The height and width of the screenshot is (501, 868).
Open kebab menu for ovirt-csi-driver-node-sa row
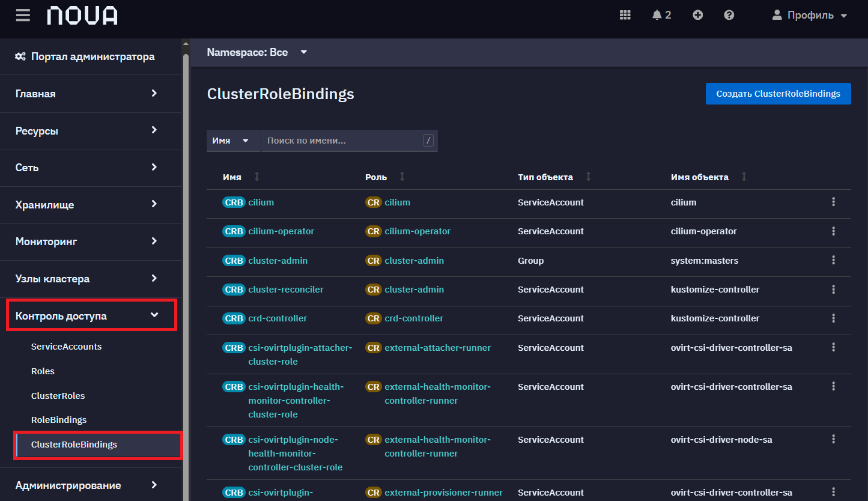pyautogui.click(x=833, y=439)
